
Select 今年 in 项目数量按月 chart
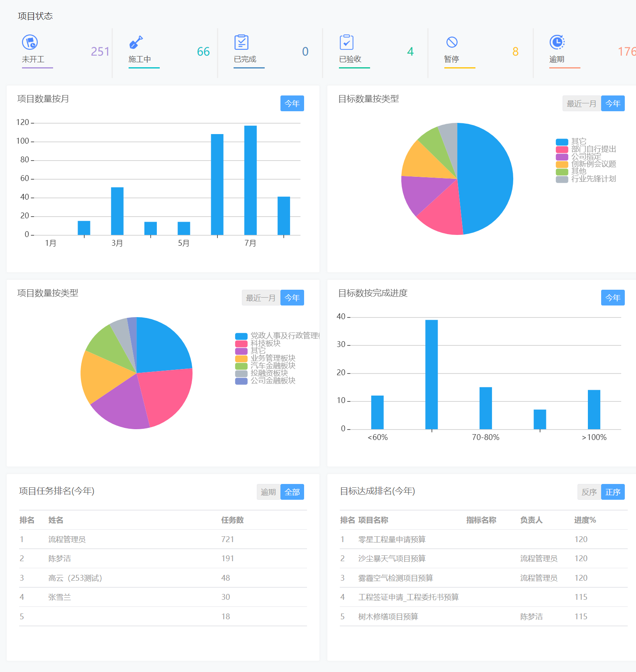pyautogui.click(x=292, y=104)
